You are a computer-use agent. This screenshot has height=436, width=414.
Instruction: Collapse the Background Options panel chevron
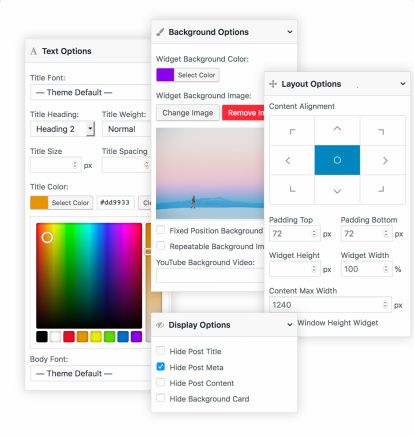[290, 32]
